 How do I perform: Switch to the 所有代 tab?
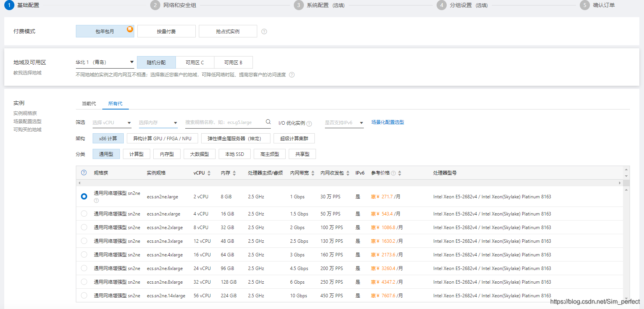click(115, 104)
